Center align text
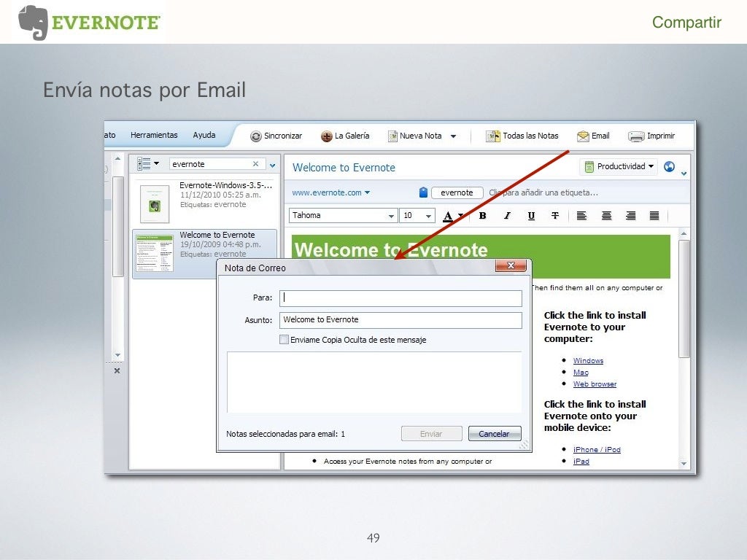The width and height of the screenshot is (747, 560). pyautogui.click(x=606, y=216)
